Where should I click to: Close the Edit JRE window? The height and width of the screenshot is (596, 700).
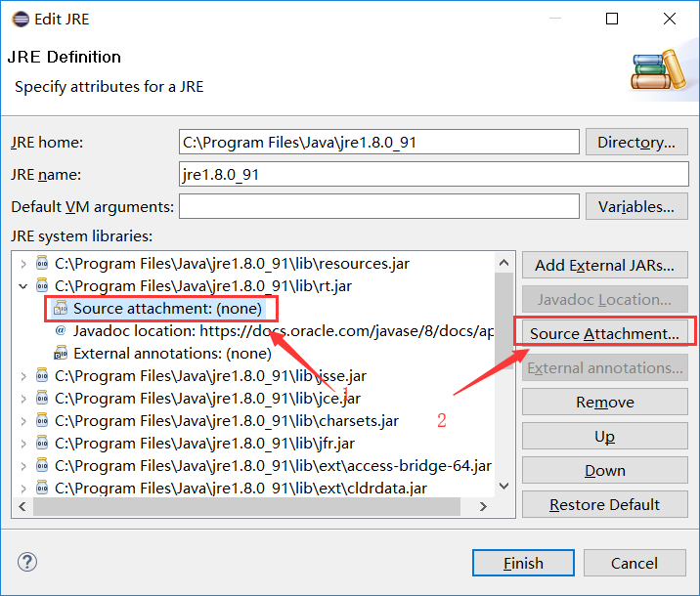point(669,19)
